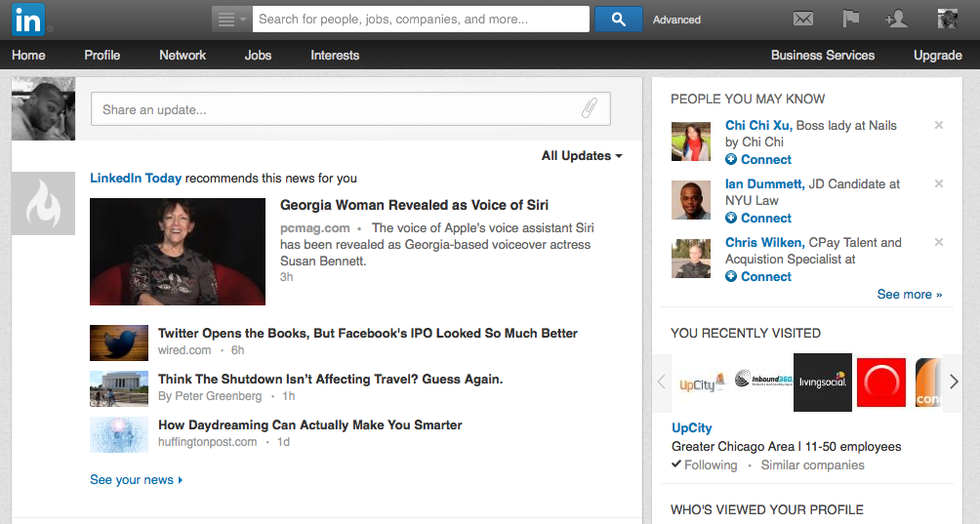This screenshot has width=980, height=524.
Task: Open Ian Dummett's profile photo
Action: (x=691, y=200)
